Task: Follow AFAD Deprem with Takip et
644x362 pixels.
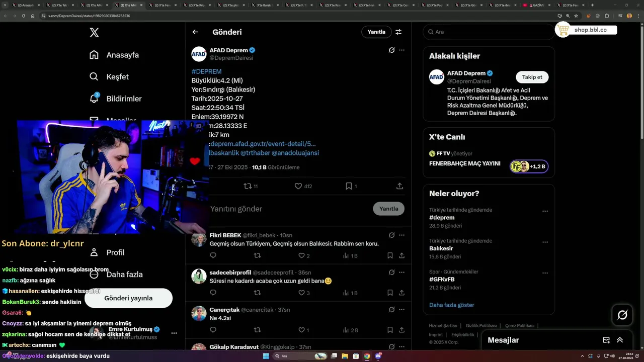Action: click(x=532, y=77)
